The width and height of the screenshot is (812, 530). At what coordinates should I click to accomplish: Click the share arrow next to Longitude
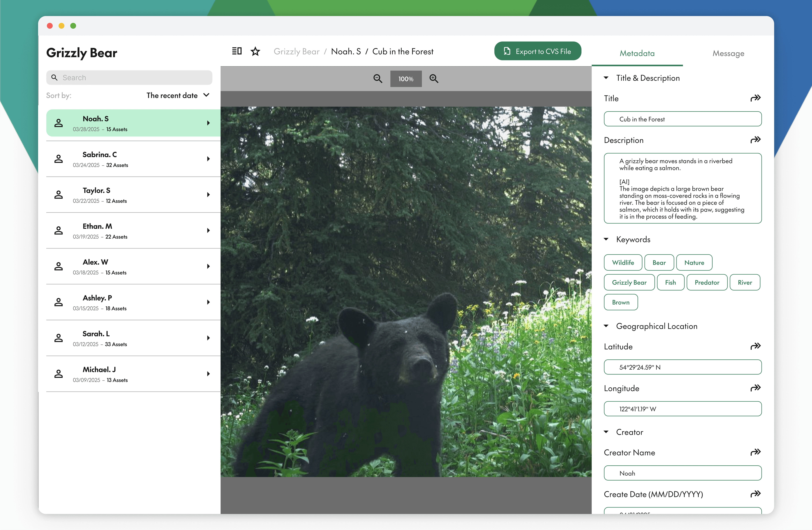(755, 388)
